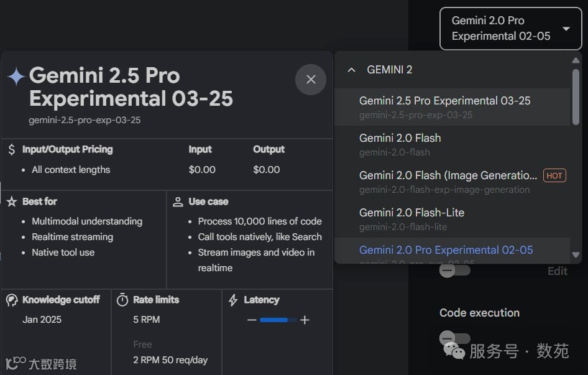Click the Jan 2025 knowledge cutoff value
The image size is (588, 375).
pyautogui.click(x=42, y=320)
